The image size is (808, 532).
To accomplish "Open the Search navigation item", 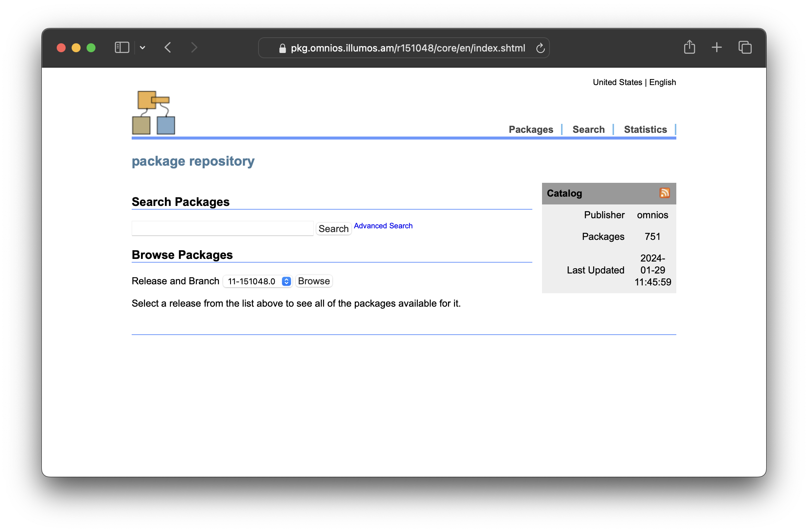I will [588, 129].
